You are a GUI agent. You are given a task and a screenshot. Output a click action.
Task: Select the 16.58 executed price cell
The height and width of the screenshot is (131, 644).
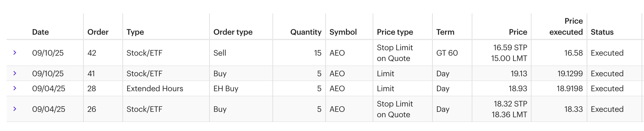(x=573, y=53)
